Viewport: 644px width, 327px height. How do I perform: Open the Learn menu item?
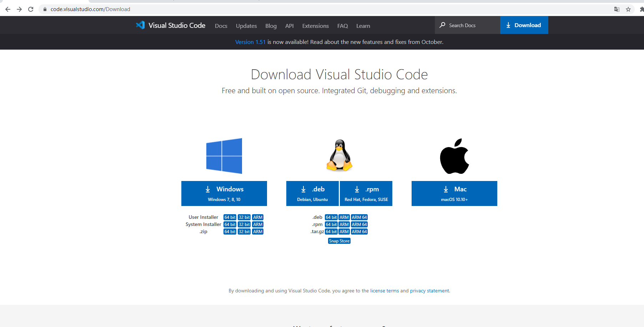point(363,26)
